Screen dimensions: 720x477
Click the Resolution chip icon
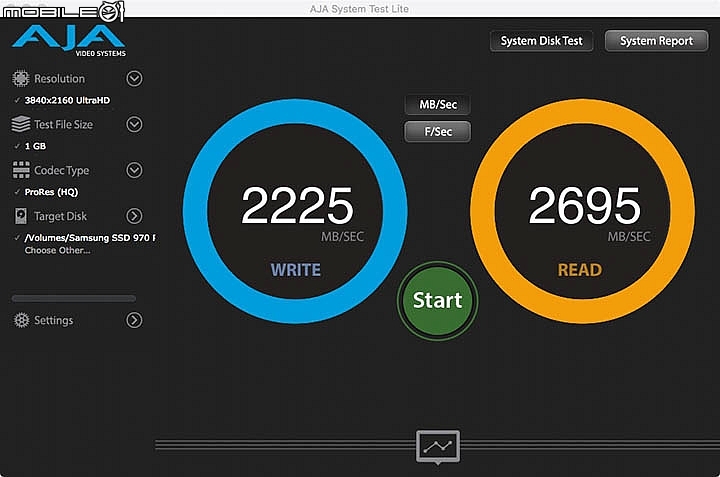(21, 79)
